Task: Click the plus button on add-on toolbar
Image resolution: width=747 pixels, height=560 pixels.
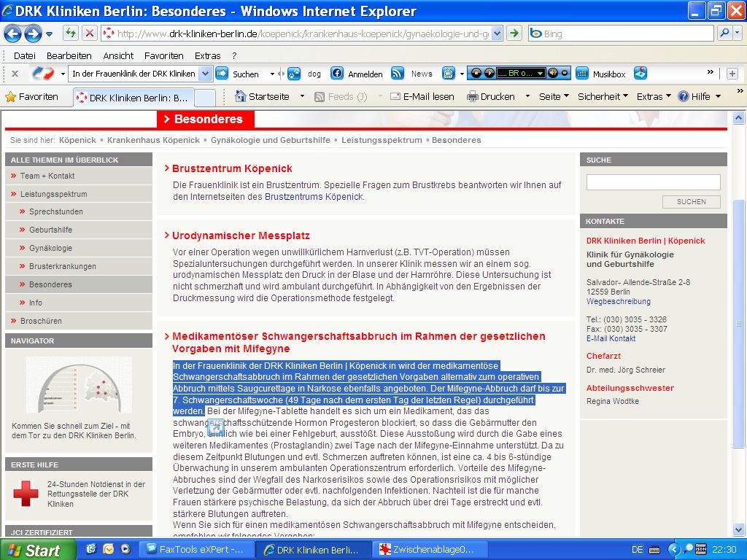Action: 732,74
